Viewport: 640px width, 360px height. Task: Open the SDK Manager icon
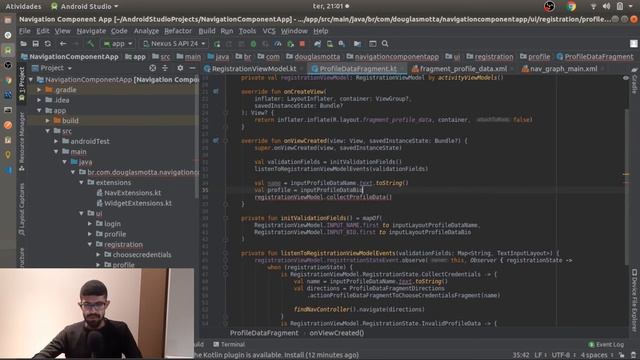coord(342,44)
